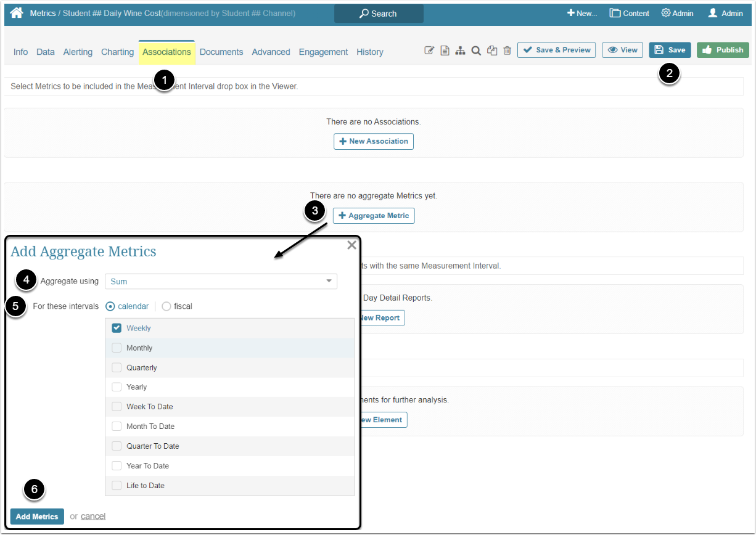Click the trash delete icon
The width and height of the screenshot is (756, 535).
click(x=507, y=51)
